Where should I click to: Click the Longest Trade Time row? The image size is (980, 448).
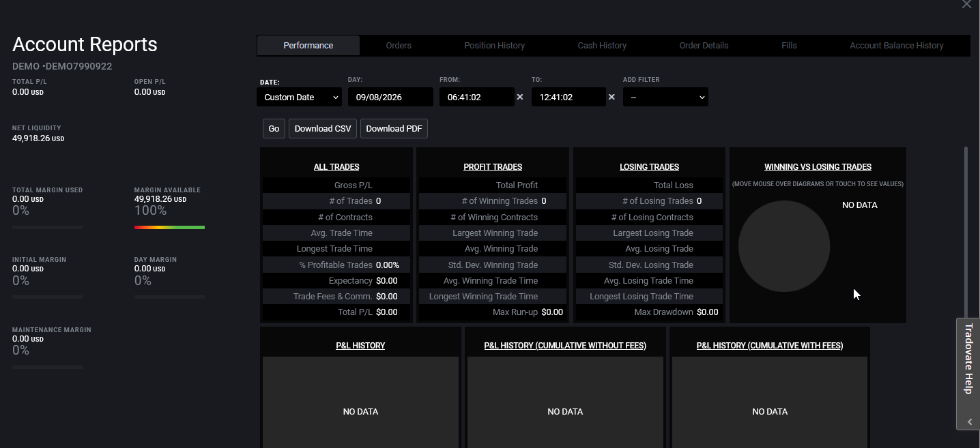[336, 249]
